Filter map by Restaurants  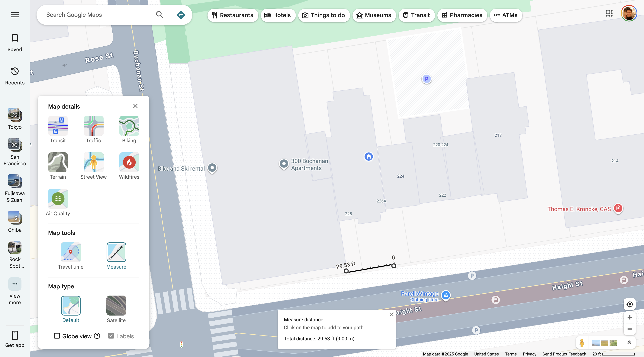tap(233, 15)
